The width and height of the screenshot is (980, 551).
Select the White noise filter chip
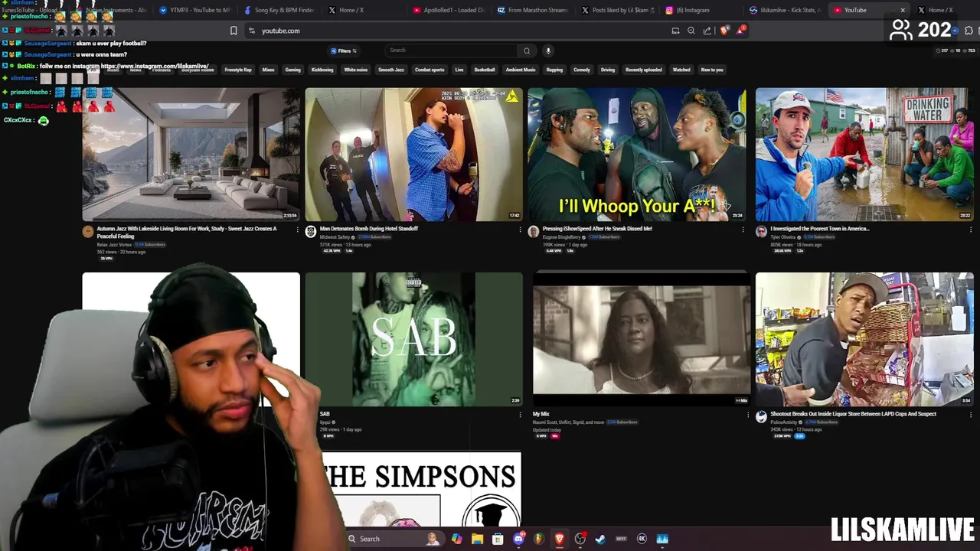(x=356, y=70)
